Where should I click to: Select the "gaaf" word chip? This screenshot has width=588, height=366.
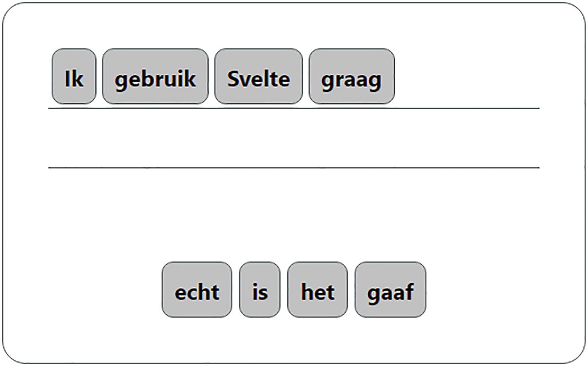tap(390, 290)
